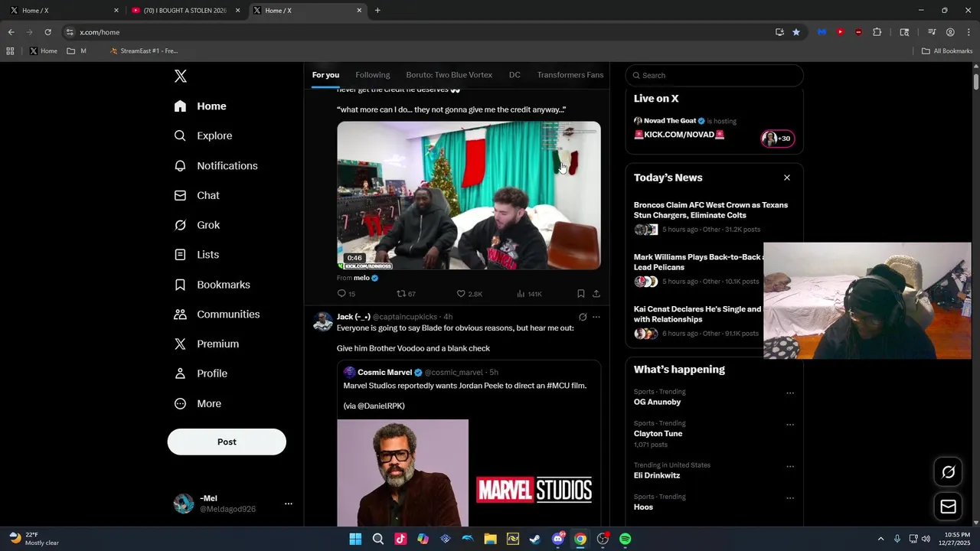Open Spotify from the taskbar
The height and width of the screenshot is (551, 980).
point(626,539)
